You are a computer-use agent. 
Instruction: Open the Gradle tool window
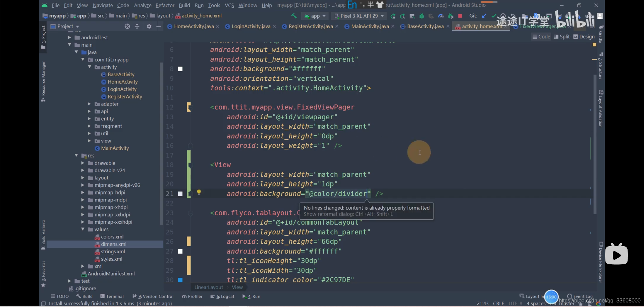point(601,34)
